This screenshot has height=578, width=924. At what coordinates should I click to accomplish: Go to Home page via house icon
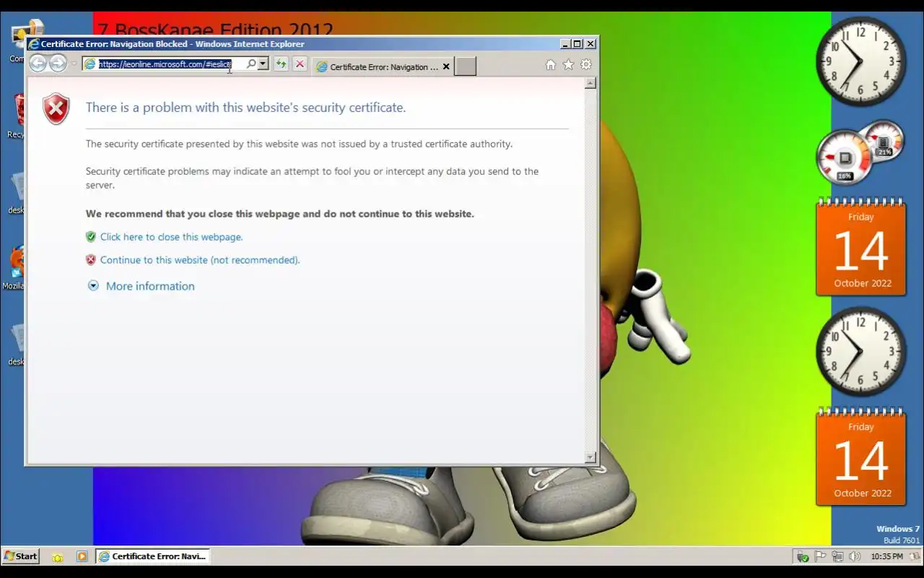point(551,65)
